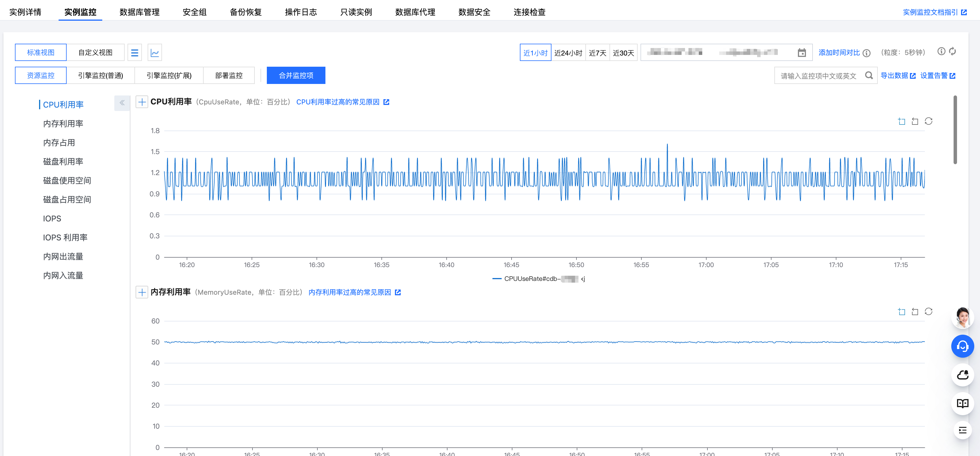Select 引擎监控(扩展) category
Image resolution: width=980 pixels, height=456 pixels.
coord(169,75)
